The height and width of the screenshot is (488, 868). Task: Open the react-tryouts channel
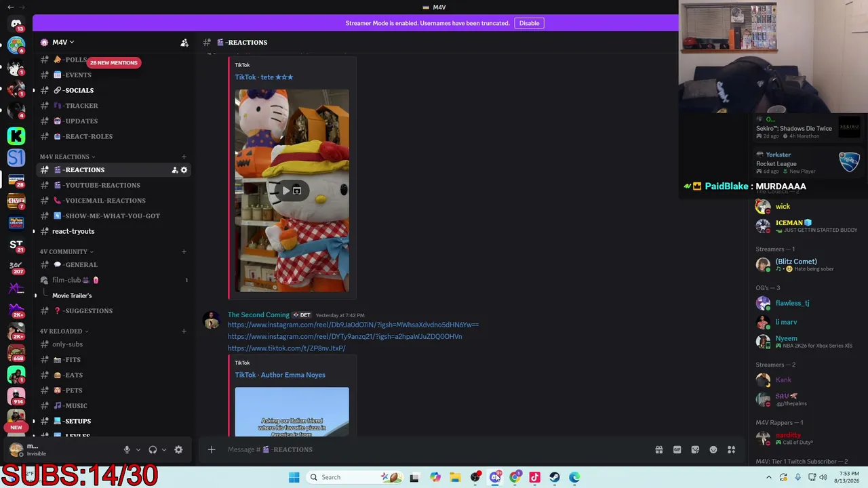coord(113,231)
